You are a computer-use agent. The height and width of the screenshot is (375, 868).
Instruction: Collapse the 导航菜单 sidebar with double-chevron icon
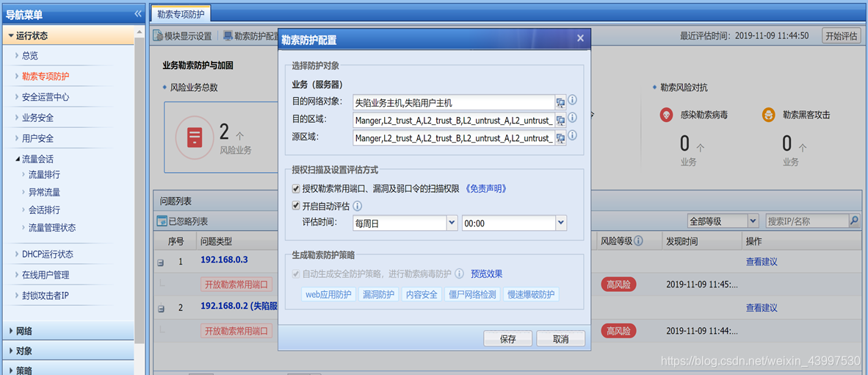tap(138, 15)
